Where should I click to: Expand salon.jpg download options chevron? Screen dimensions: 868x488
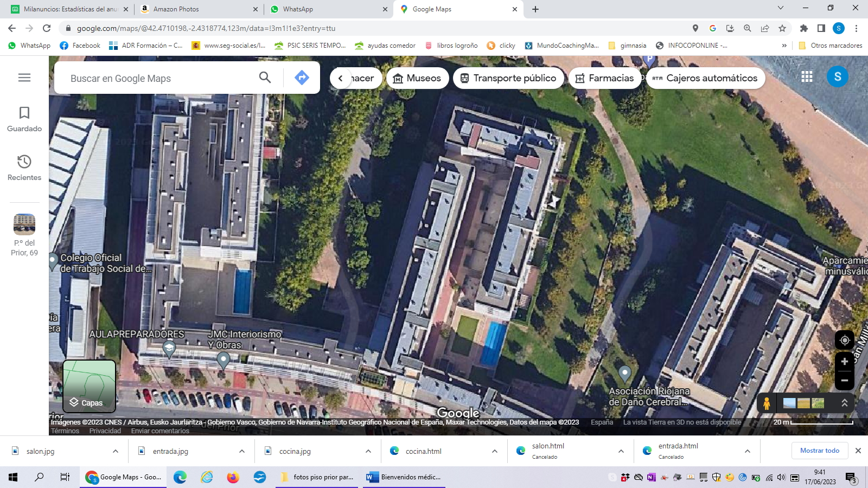tap(116, 451)
